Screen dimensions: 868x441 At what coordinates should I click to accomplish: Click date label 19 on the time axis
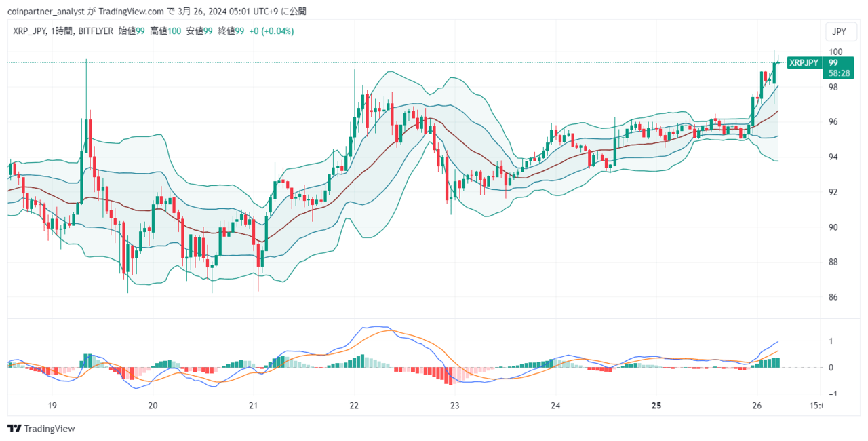(52, 406)
